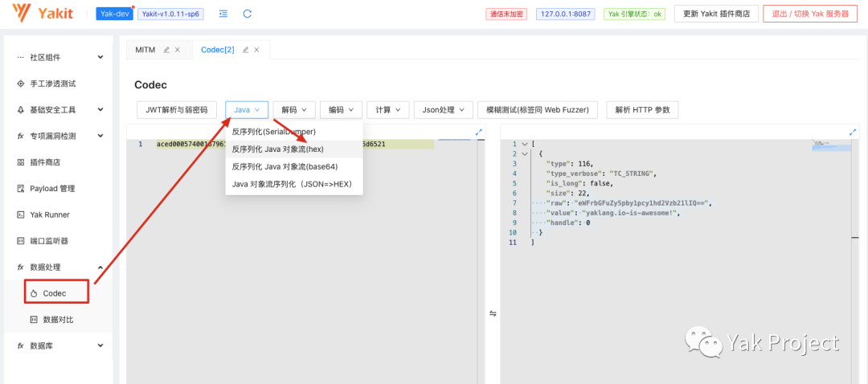The width and height of the screenshot is (868, 384).
Task: Expand the left editor to fullscreen
Action: (478, 133)
